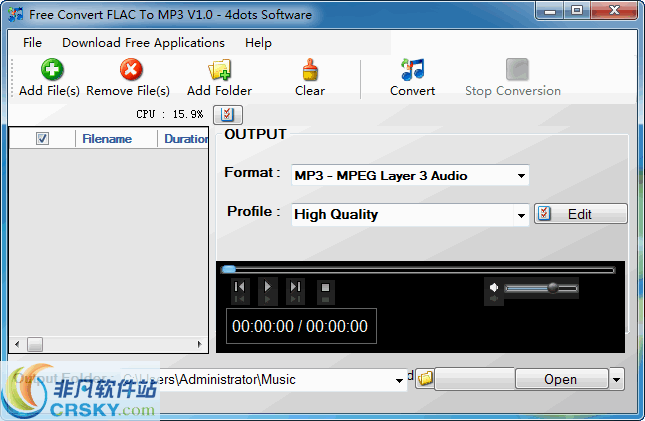This screenshot has height=421, width=645.
Task: Toggle the select-all checkbox in file list header
Action: [x=42, y=138]
